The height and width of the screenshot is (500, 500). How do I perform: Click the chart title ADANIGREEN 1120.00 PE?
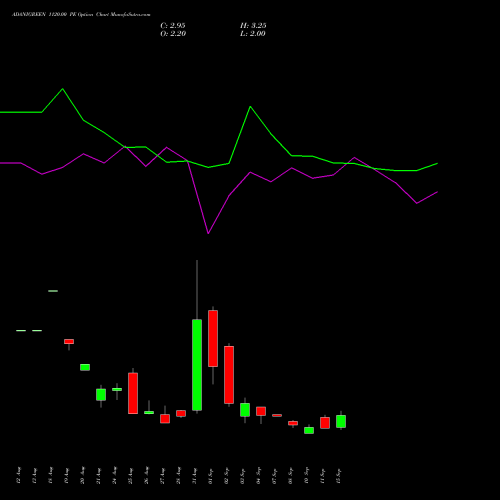point(44,15)
